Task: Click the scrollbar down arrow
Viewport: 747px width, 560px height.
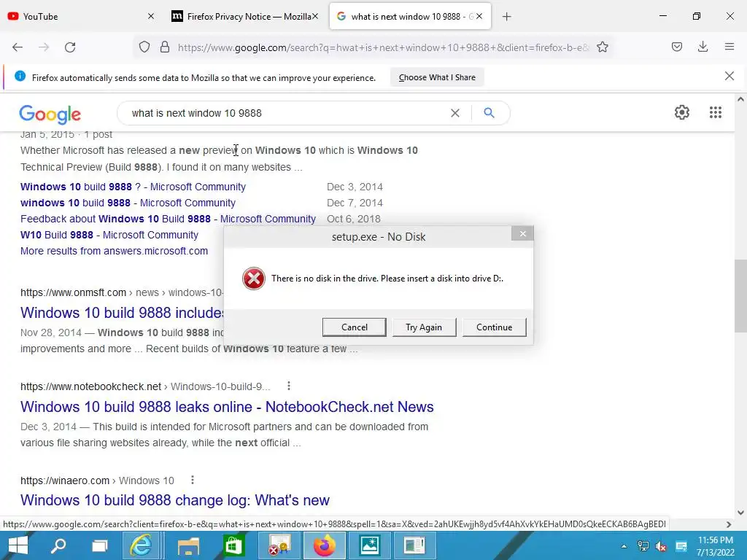Action: pyautogui.click(x=740, y=513)
